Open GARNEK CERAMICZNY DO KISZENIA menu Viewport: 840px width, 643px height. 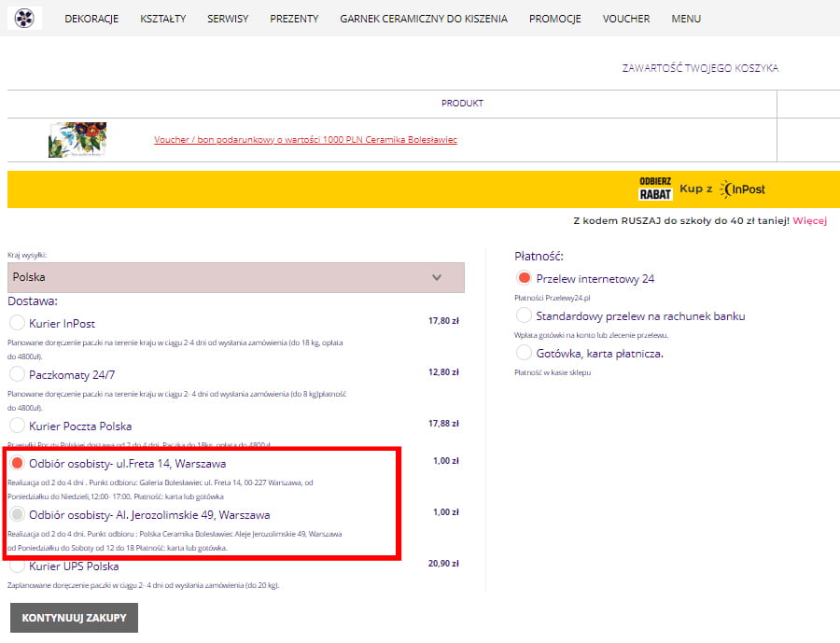coord(423,19)
